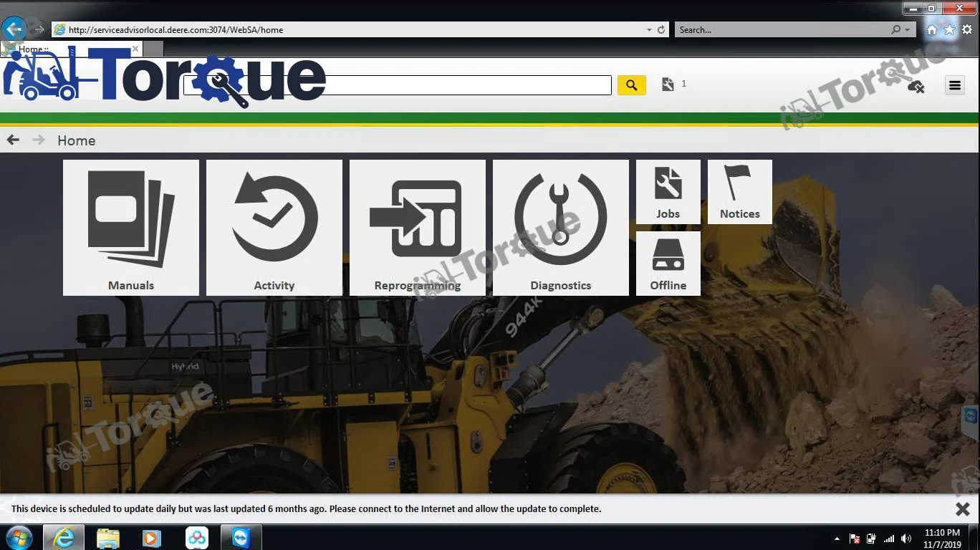Dismiss the update notification banner
This screenshot has height=550, width=980.
[963, 509]
